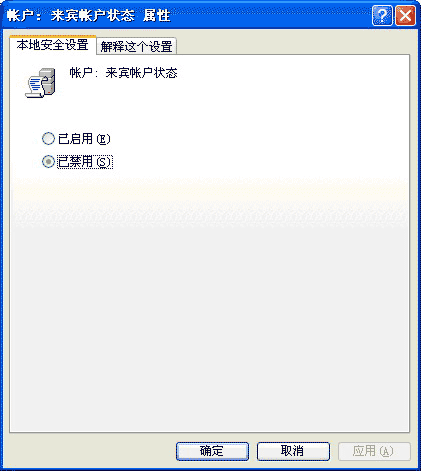Click the empty gray lower tab page area

point(209,327)
